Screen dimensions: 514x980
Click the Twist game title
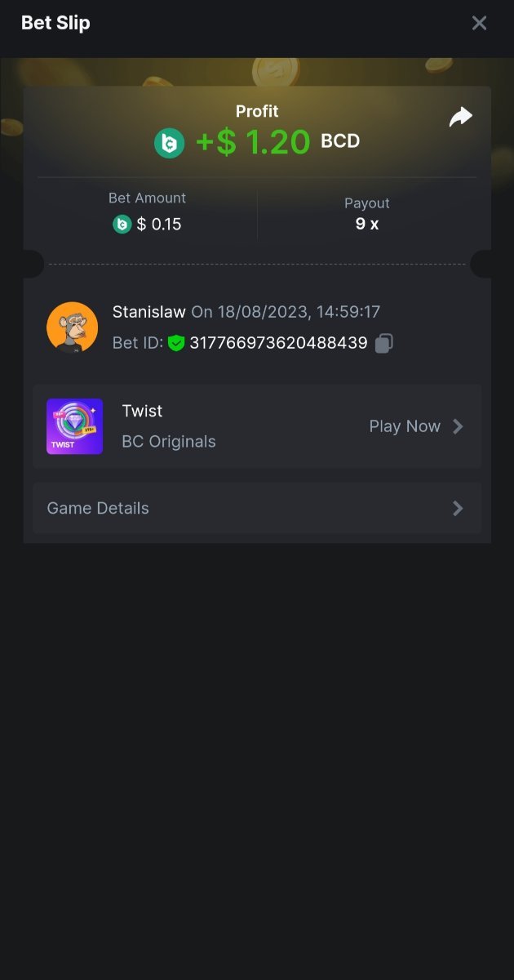(142, 411)
